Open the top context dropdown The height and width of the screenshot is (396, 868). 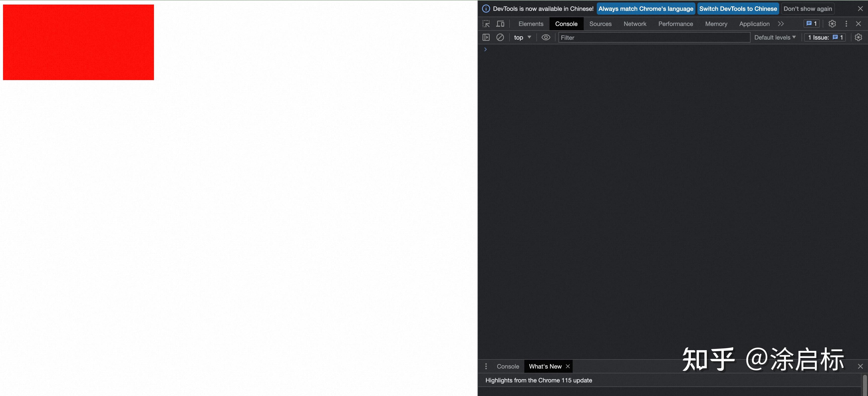tap(522, 38)
